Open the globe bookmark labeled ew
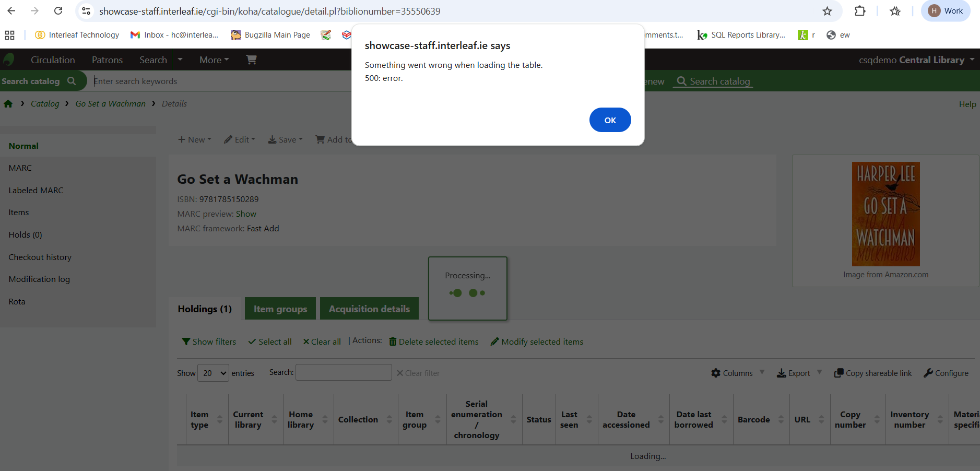Image resolution: width=980 pixels, height=471 pixels. pos(838,35)
